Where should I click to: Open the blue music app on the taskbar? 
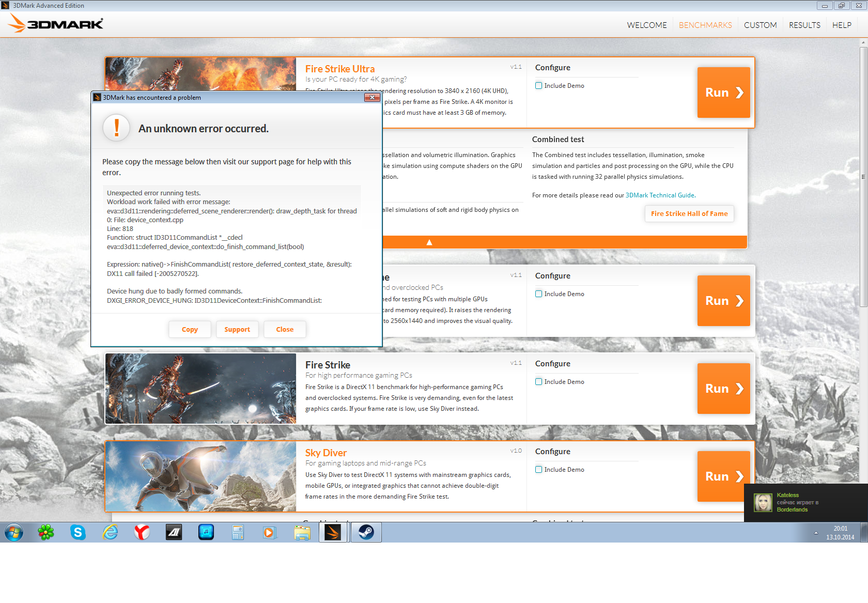point(206,532)
